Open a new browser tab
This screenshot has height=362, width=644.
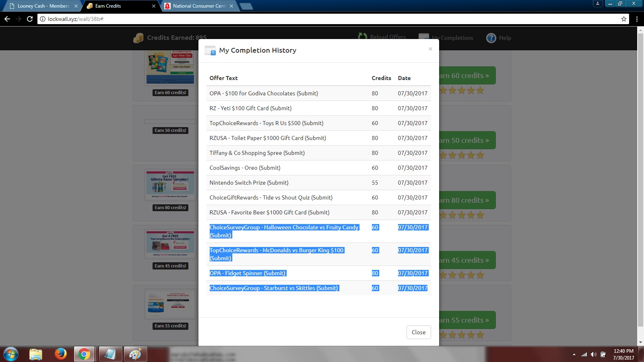246,6
